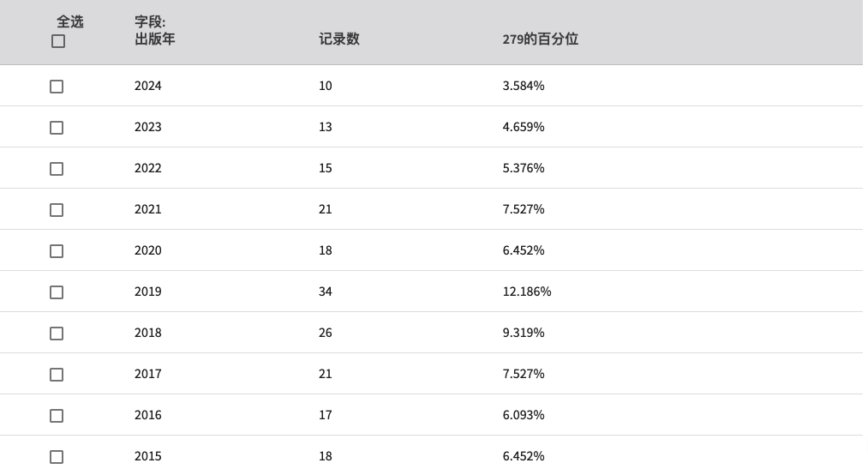Tick the 全选 select-all checkbox
868x475 pixels.
58,41
